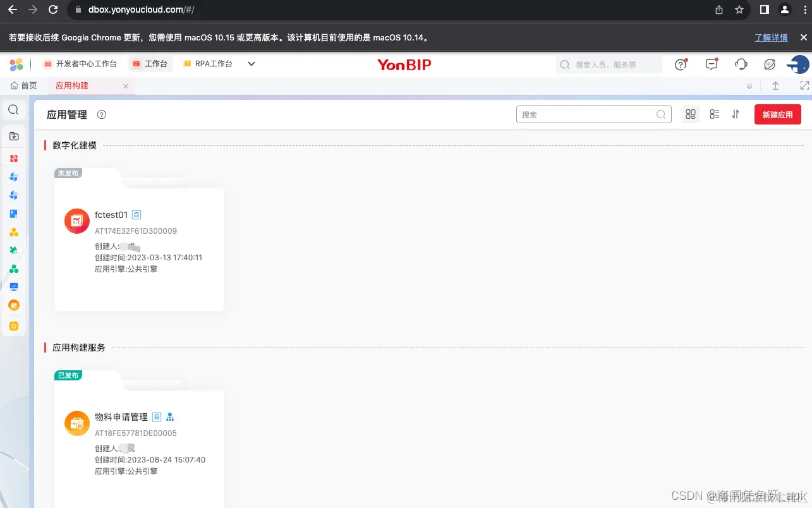Click the customer service headset icon
Viewport: 812px width, 508px height.
(741, 64)
